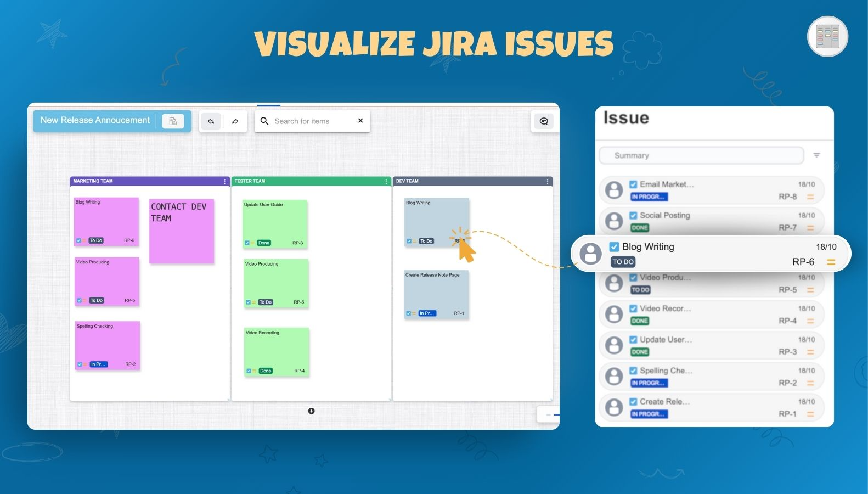Click the DONE status on the Video Recor… issue

pos(640,321)
